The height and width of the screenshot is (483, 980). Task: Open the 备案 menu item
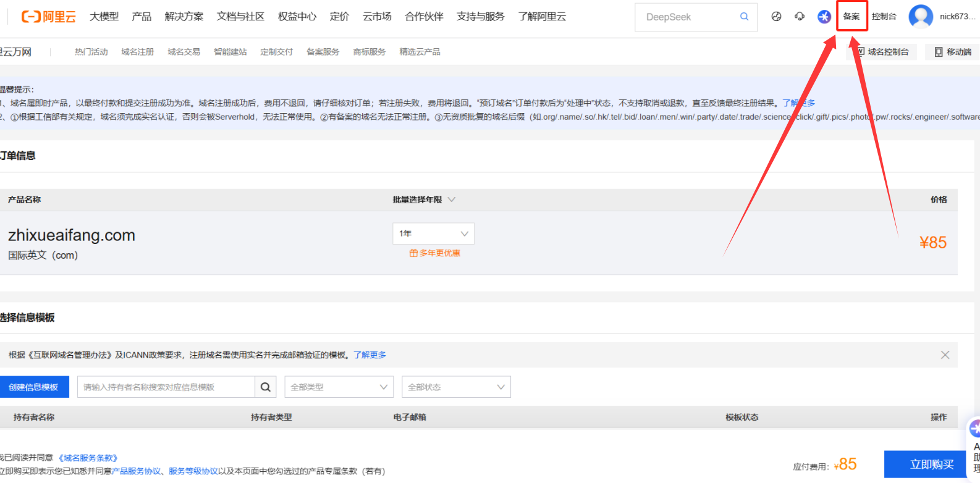coord(851,17)
